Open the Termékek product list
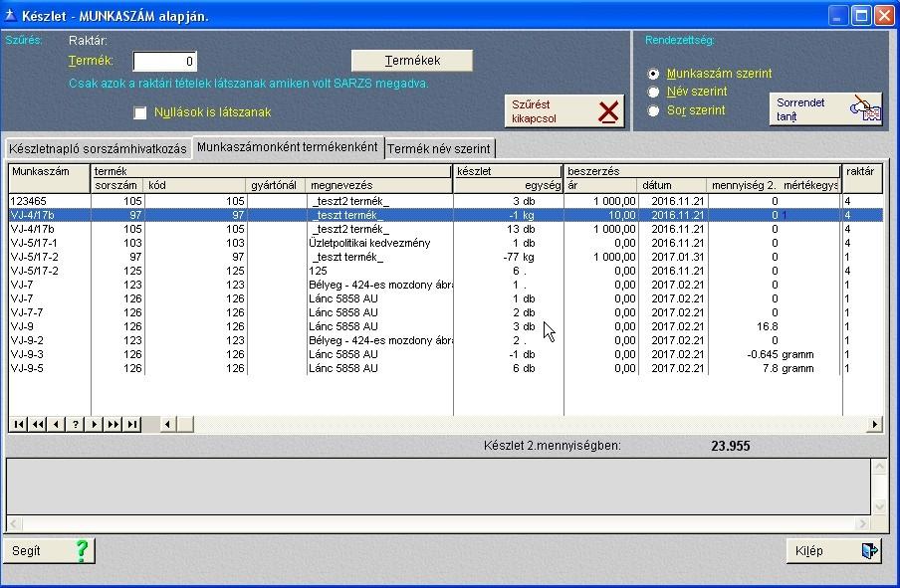The height and width of the screenshot is (588, 900). 412,61
